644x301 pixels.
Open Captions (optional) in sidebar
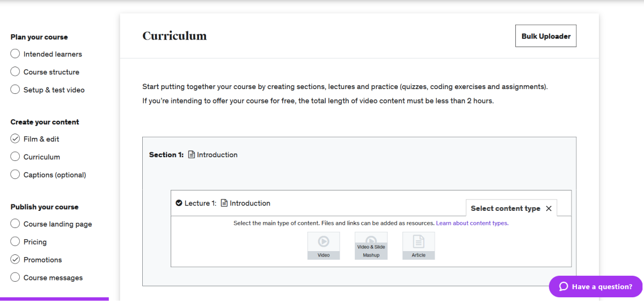[55, 175]
